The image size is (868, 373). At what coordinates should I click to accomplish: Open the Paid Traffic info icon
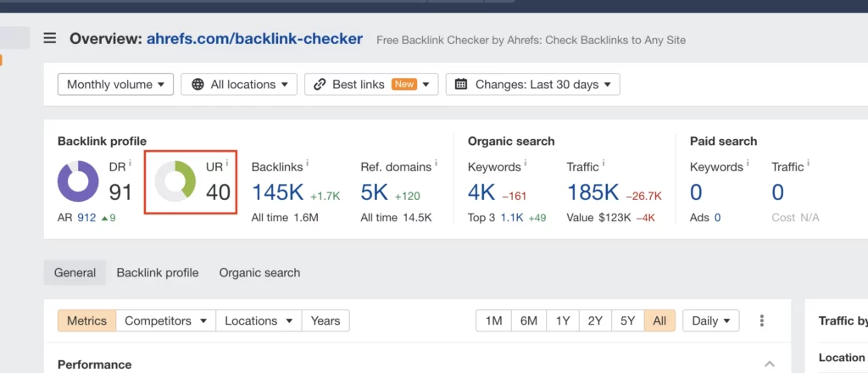point(808,163)
